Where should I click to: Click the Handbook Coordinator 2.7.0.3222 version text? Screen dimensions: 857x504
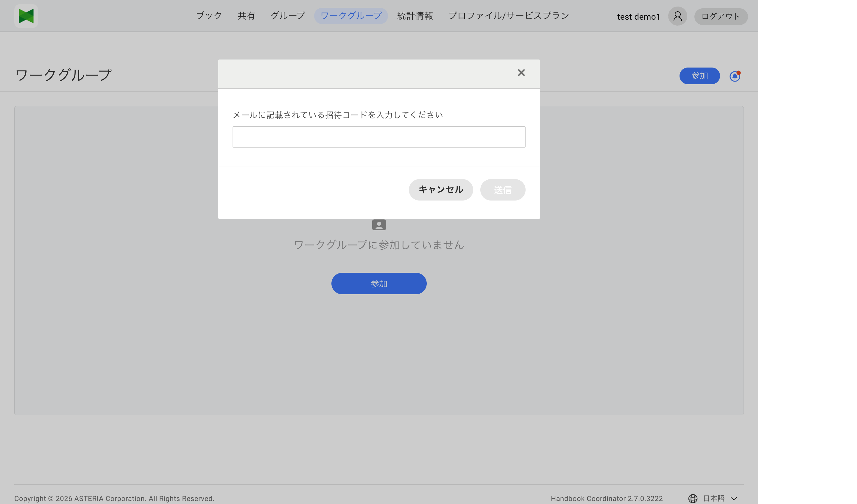point(606,498)
